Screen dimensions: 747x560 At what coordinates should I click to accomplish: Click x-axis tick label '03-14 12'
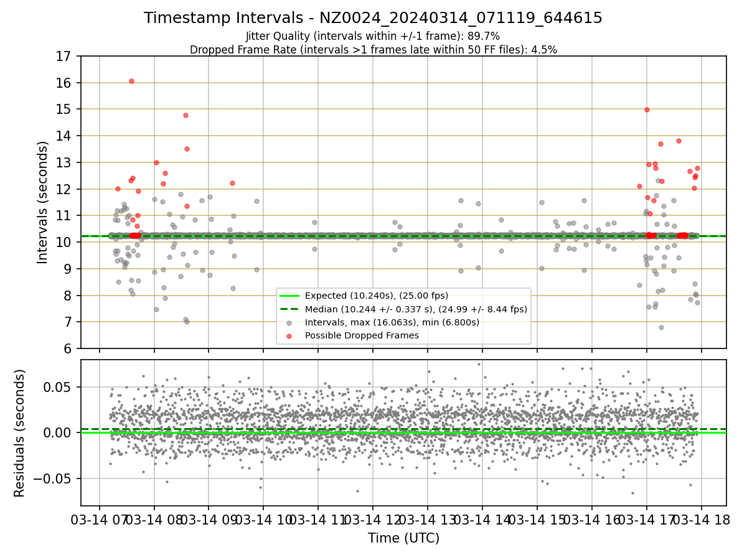click(x=372, y=520)
